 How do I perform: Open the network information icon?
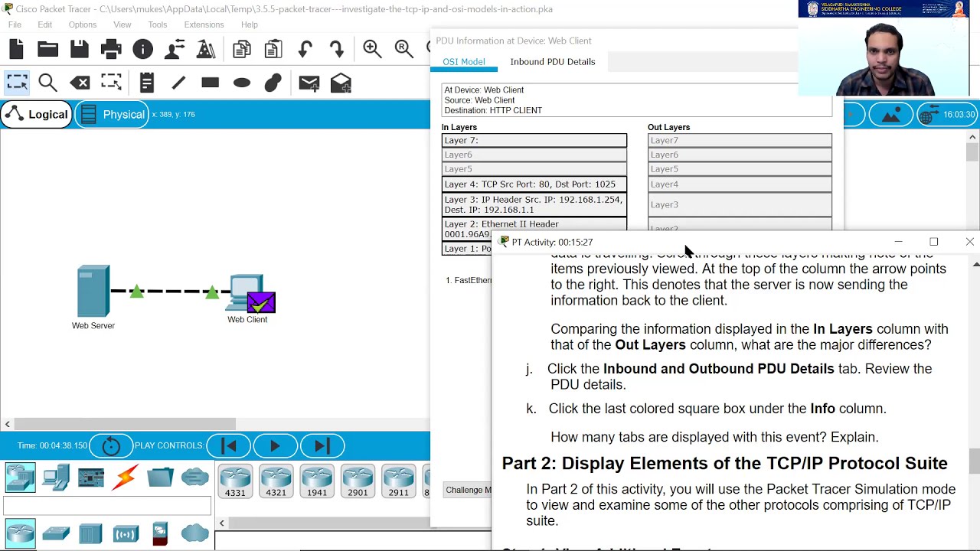pyautogui.click(x=142, y=50)
